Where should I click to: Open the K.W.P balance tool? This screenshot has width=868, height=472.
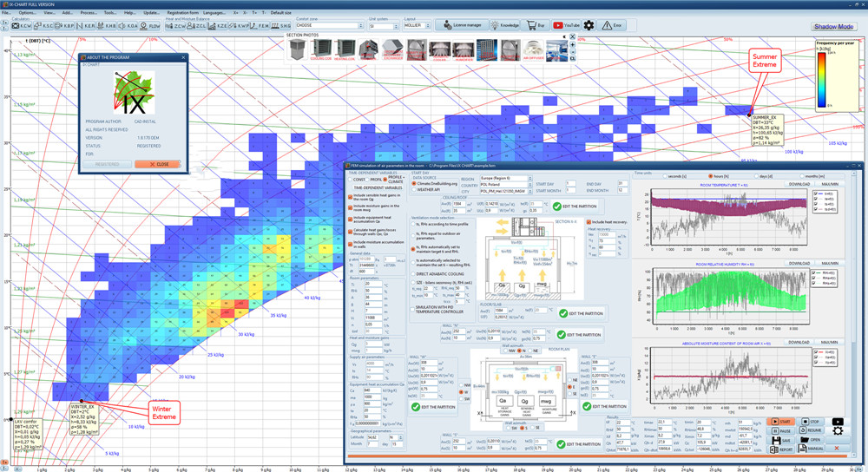(x=239, y=26)
